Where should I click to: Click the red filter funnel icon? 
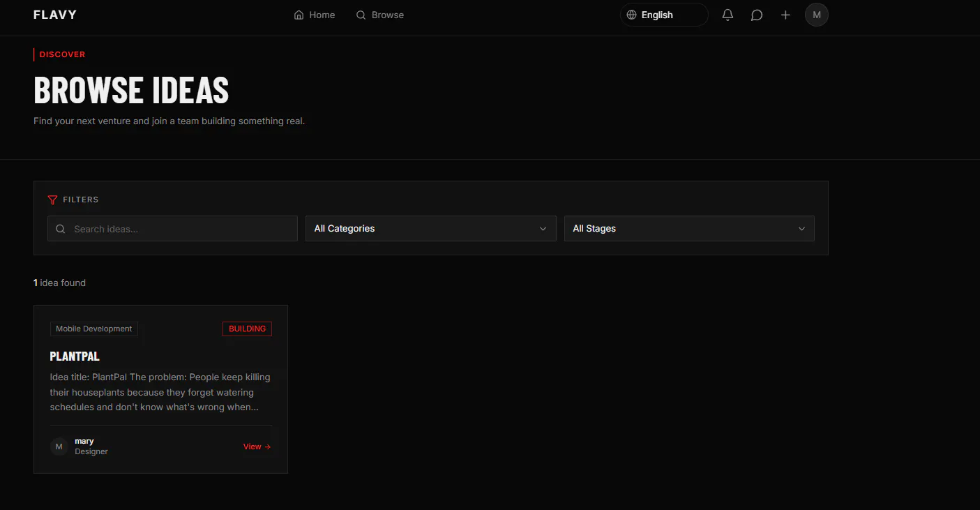click(52, 200)
